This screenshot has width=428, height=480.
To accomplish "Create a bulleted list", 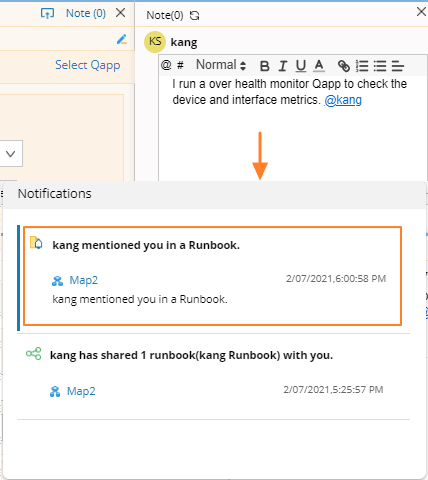I will click(380, 66).
